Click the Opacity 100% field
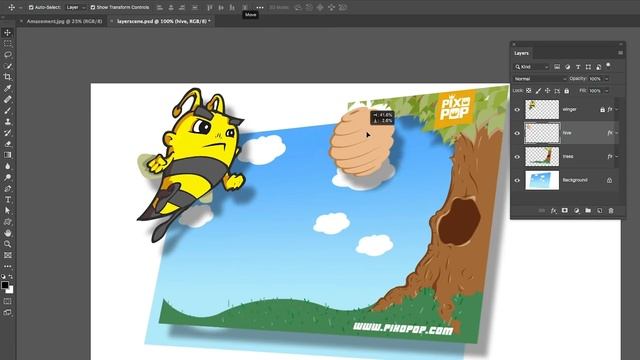The image size is (640, 360). coord(596,79)
